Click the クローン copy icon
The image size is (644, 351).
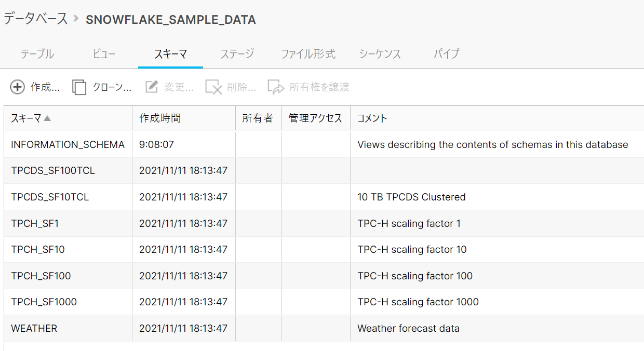(79, 87)
